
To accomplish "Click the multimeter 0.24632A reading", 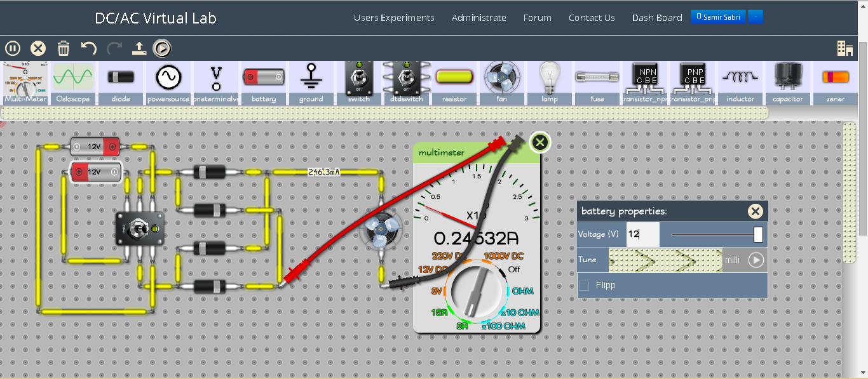I will (476, 238).
